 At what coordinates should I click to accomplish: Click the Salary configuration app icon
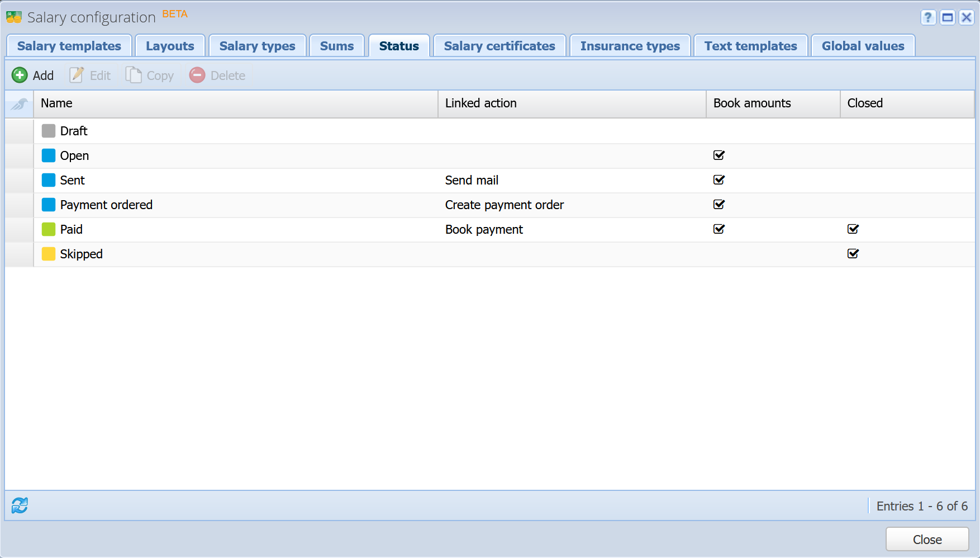(x=14, y=17)
